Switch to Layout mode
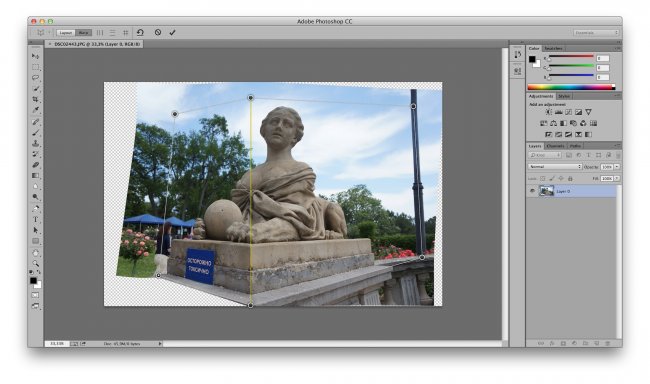This screenshot has height=384, width=650. click(65, 32)
